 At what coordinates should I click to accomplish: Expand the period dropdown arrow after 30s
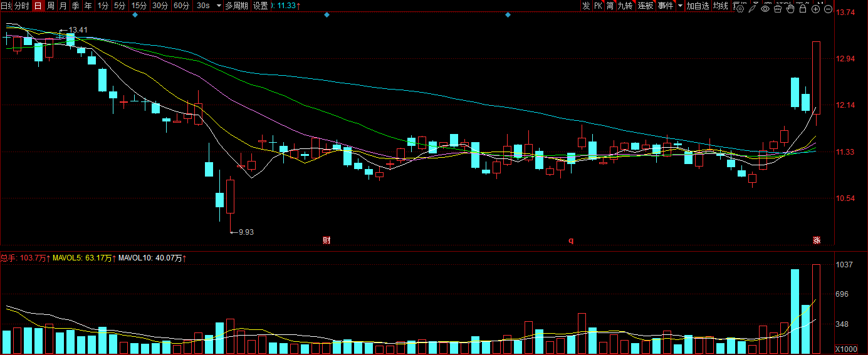point(219,6)
